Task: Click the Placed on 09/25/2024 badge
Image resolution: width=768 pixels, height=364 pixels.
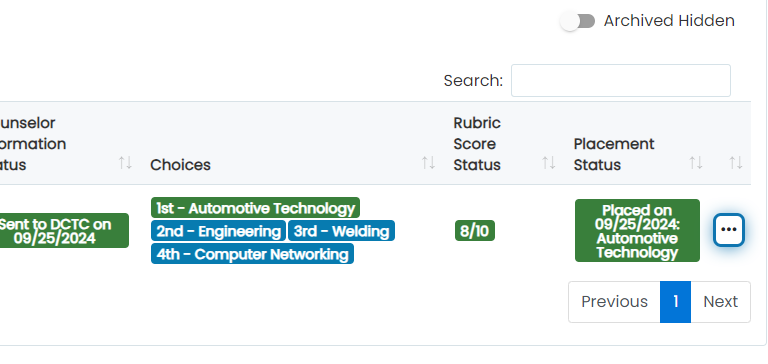Action: point(637,231)
